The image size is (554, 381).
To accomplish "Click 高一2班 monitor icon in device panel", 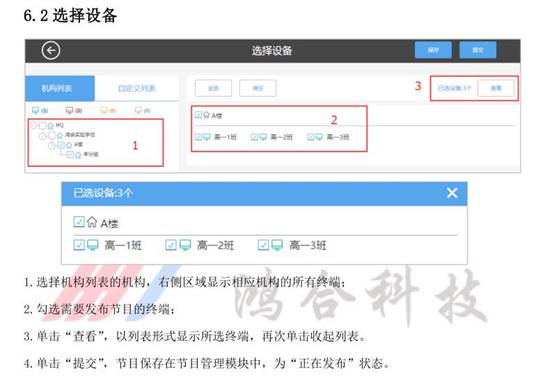I will pos(263,137).
